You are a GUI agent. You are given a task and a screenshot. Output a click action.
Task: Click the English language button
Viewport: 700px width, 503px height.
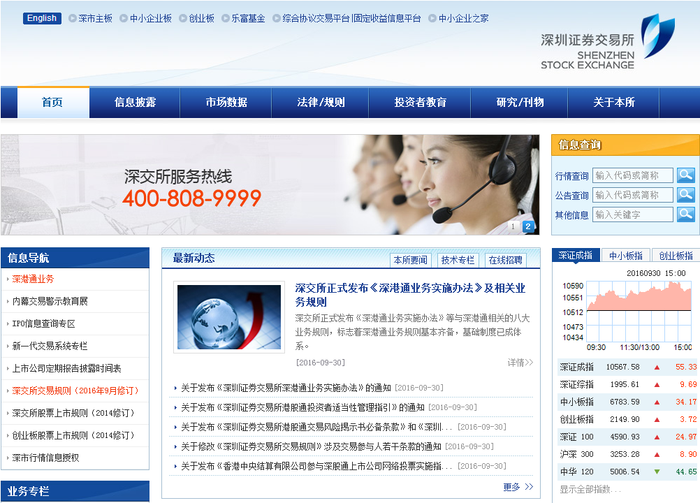point(42,18)
